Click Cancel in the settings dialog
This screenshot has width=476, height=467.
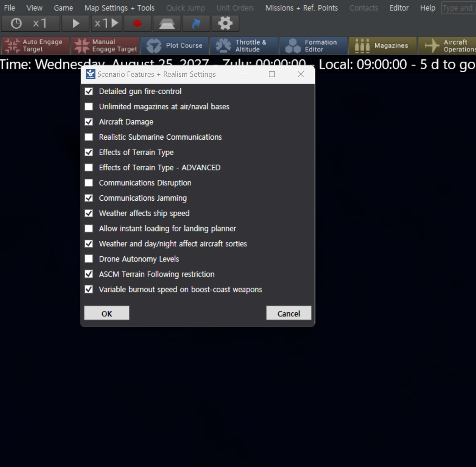click(289, 313)
